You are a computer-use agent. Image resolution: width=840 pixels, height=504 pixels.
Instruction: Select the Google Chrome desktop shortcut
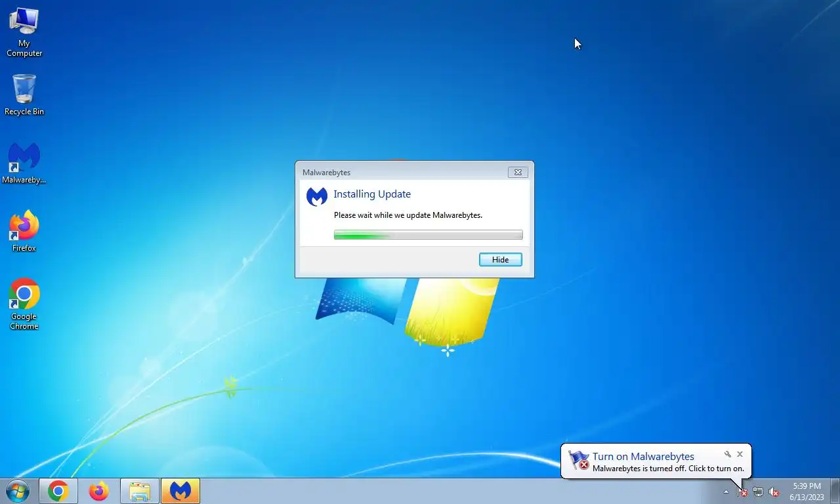coord(24,304)
